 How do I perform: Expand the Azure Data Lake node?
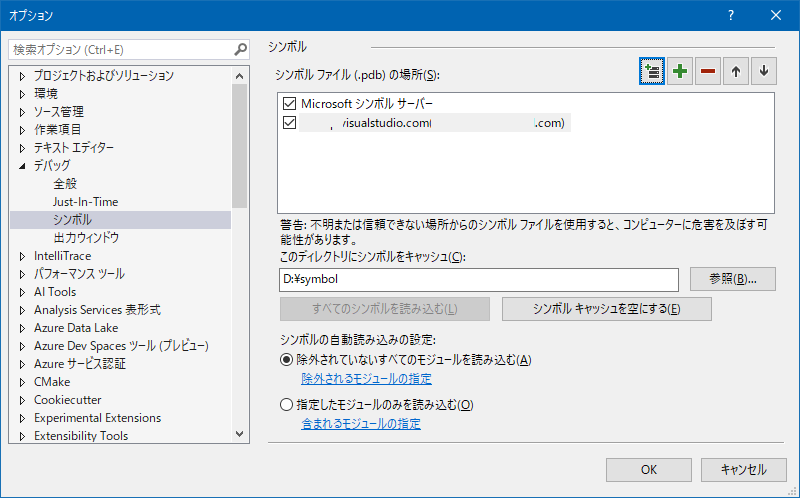22,328
